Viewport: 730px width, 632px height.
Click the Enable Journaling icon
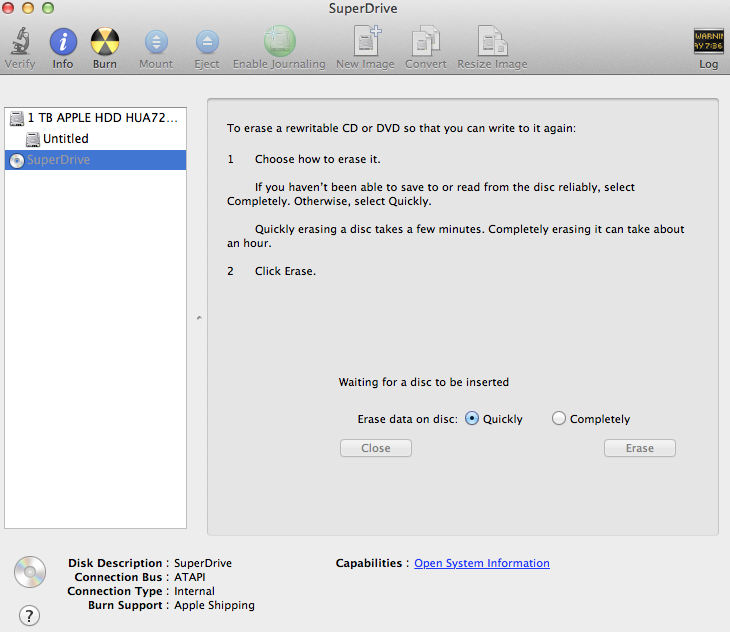point(280,41)
